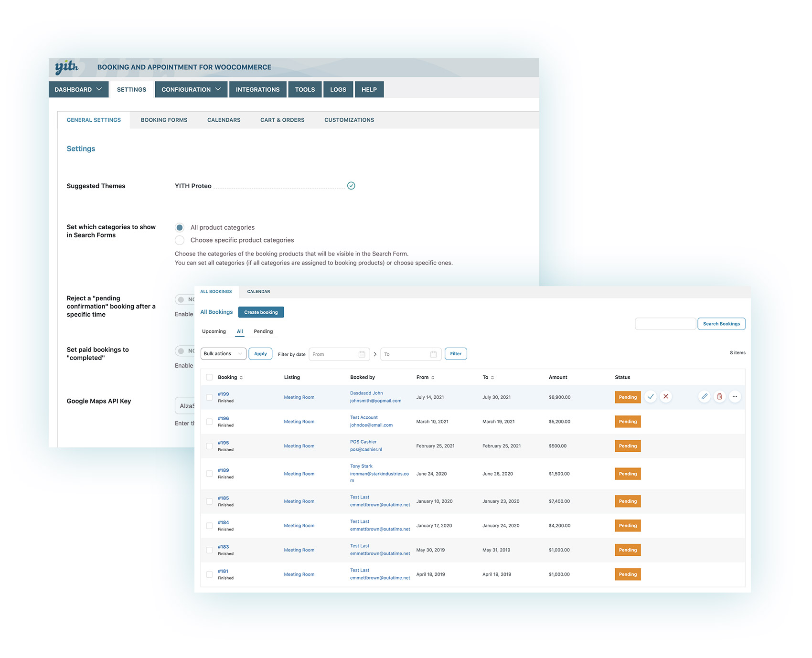This screenshot has width=812, height=658.
Task: Select Choose specific product categories radio
Action: [x=180, y=240]
